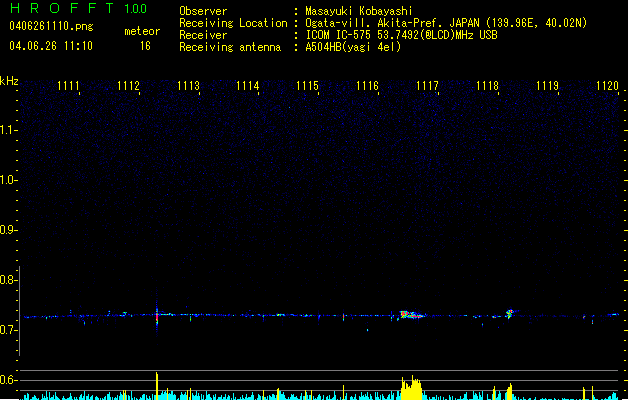Click the date stamp 04.06.26 11:10
The height and width of the screenshot is (400, 629).
click(51, 46)
